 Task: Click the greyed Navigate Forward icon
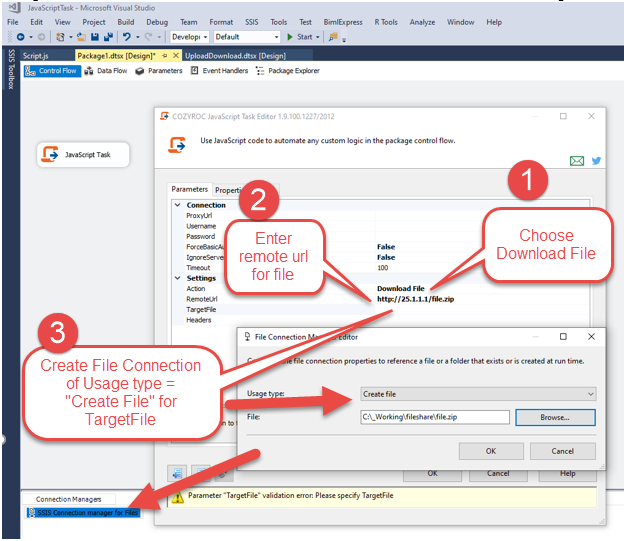41,37
